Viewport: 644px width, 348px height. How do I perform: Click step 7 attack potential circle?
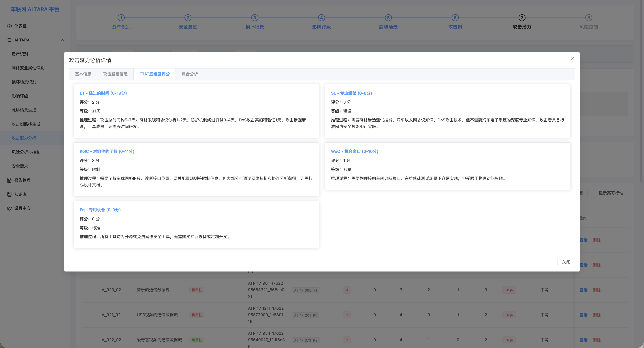pos(522,18)
